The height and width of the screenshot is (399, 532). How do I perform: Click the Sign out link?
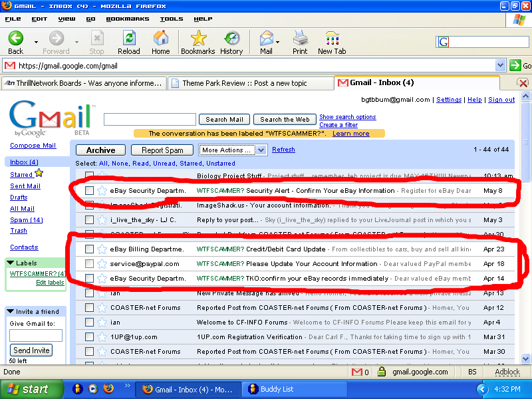coord(501,100)
